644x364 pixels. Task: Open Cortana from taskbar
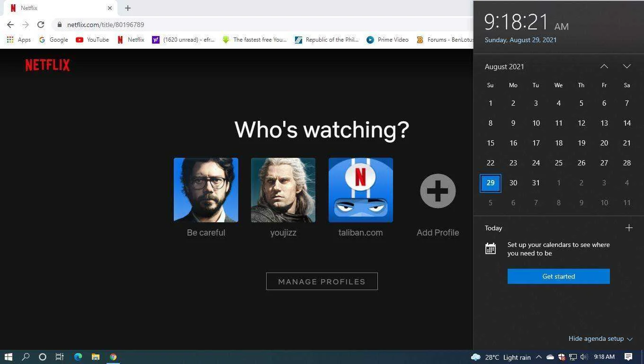(43, 357)
